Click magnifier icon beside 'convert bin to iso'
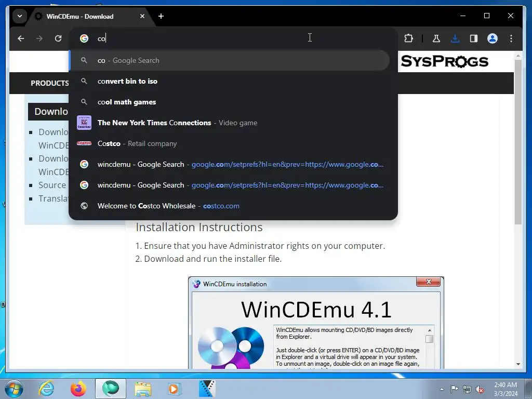This screenshot has width=532, height=399. click(x=84, y=81)
